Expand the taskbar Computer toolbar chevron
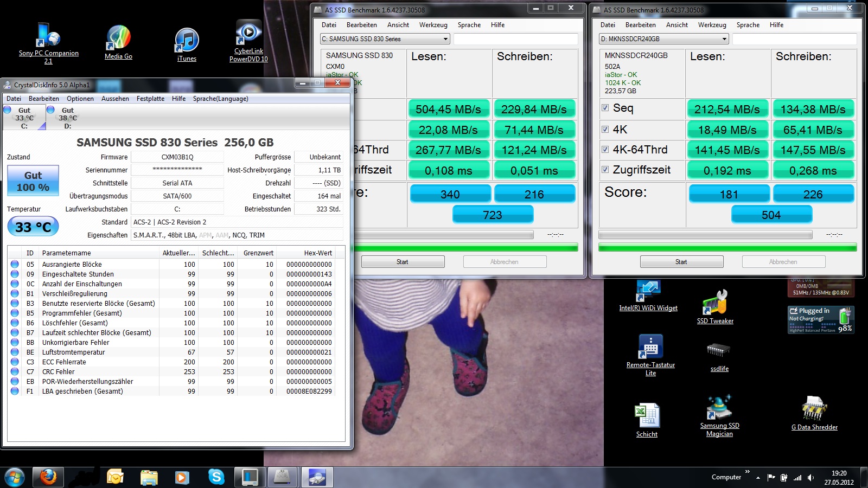 [747, 472]
